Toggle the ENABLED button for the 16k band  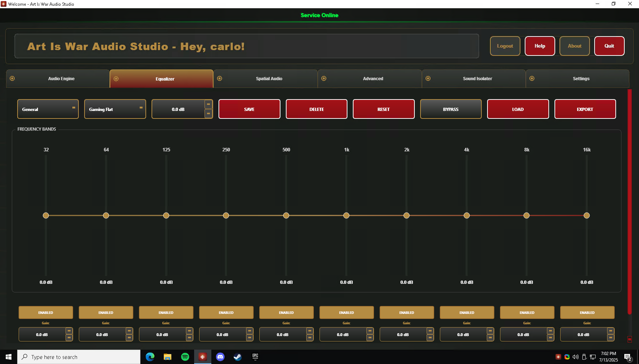pos(587,312)
